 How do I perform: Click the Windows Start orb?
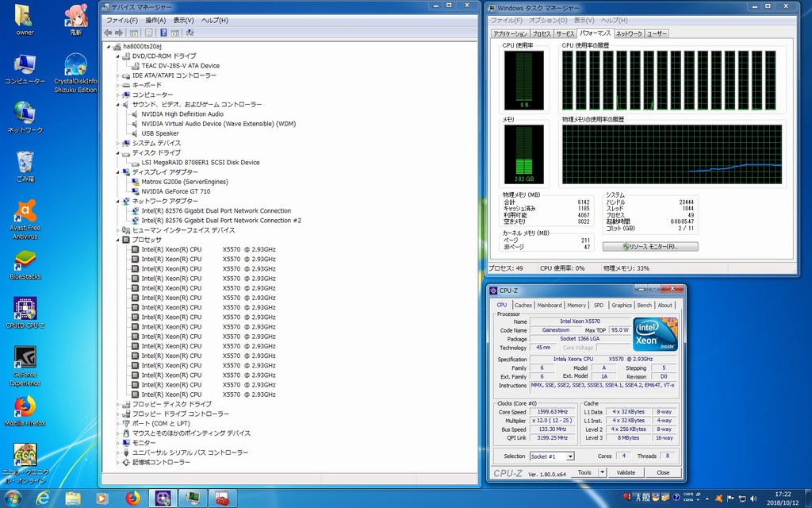click(x=13, y=498)
